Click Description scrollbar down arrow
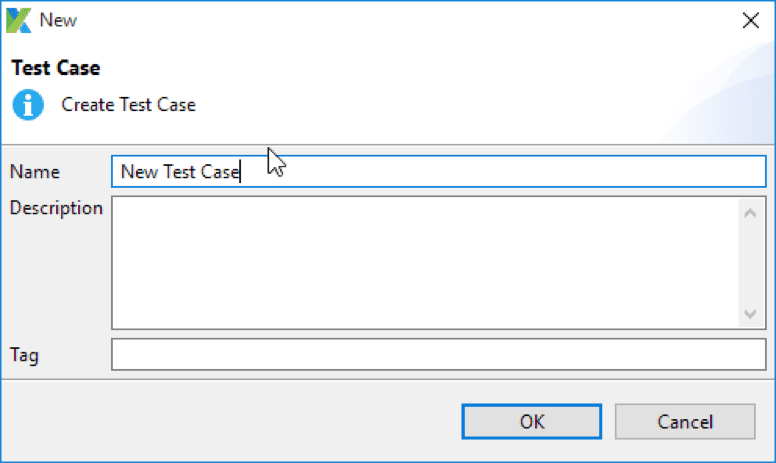 [750, 314]
